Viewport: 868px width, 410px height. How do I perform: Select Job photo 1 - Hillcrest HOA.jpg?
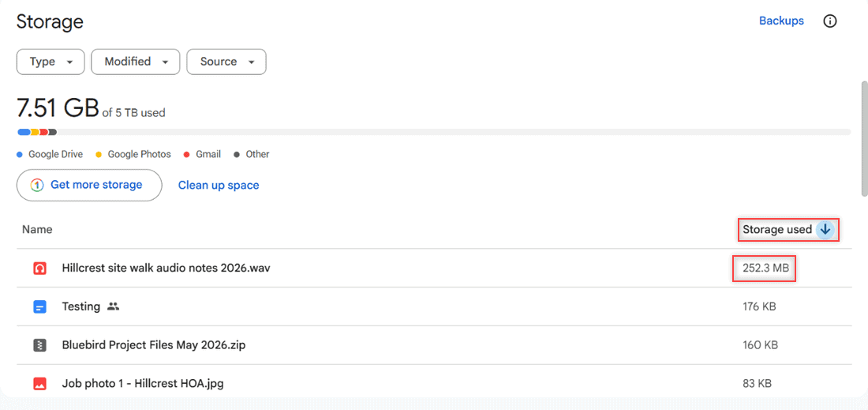(x=434, y=383)
